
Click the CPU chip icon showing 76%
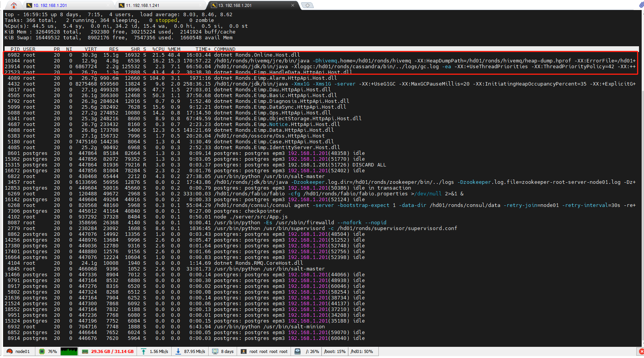[x=42, y=351]
